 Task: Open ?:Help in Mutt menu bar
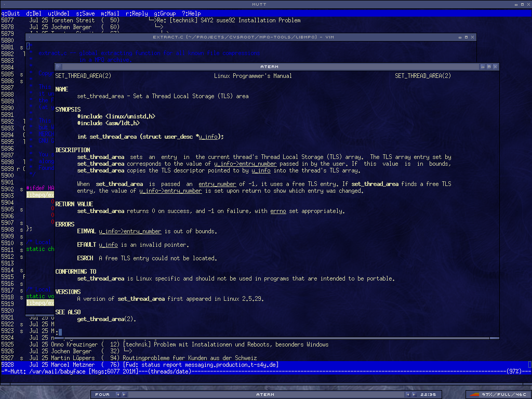[x=191, y=14]
